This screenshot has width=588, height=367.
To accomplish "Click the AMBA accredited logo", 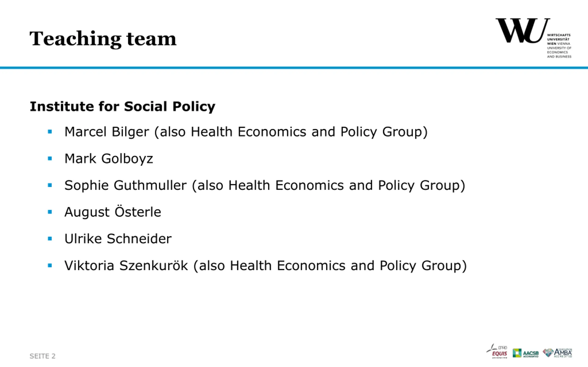I will coord(557,353).
